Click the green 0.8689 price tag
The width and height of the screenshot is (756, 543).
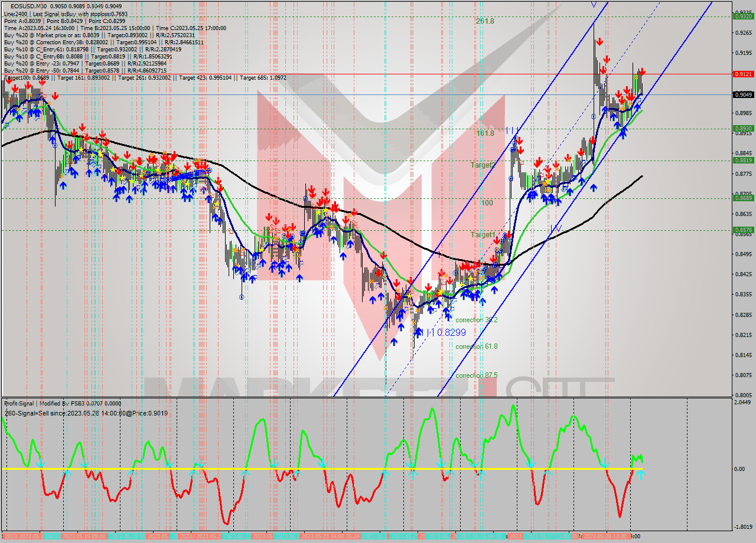743,198
